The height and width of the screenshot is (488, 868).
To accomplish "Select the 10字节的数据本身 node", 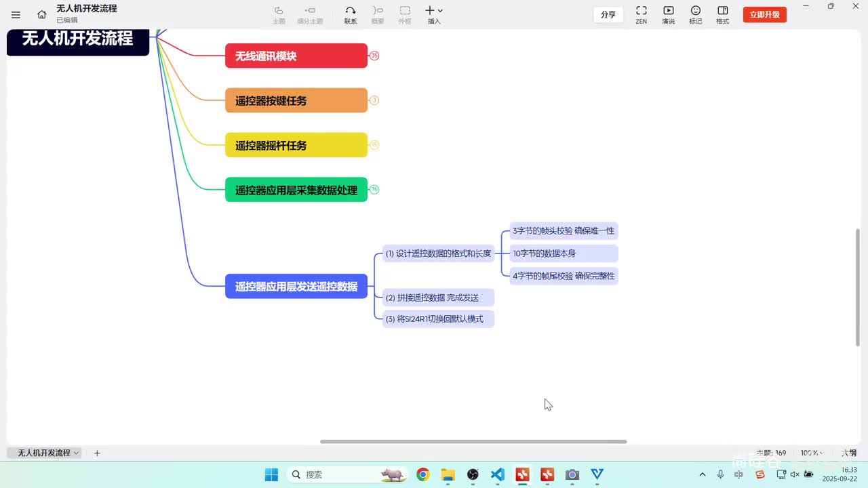I will click(564, 253).
